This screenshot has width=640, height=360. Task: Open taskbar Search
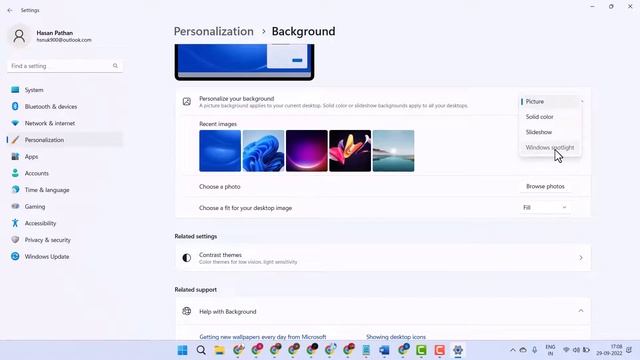201,350
